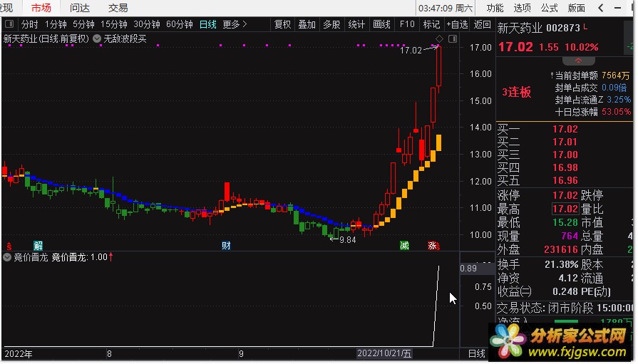This screenshot has width=638, height=364.
Task: Select the 60分钟 period
Action: (x=180, y=24)
